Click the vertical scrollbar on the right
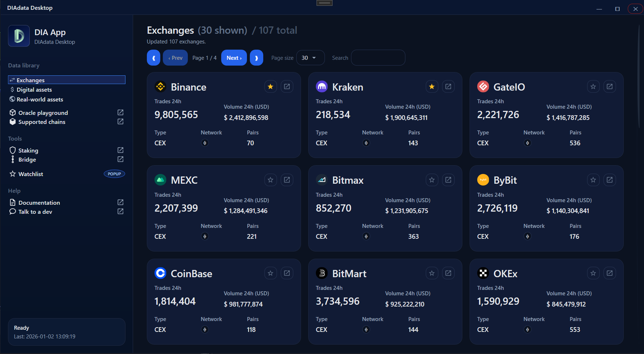The image size is (644, 354). 639,76
